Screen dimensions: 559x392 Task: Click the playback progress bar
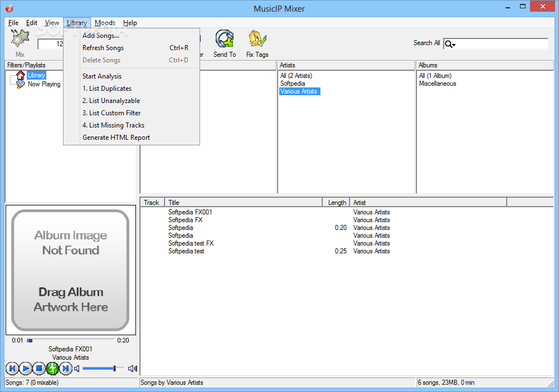coord(70,341)
